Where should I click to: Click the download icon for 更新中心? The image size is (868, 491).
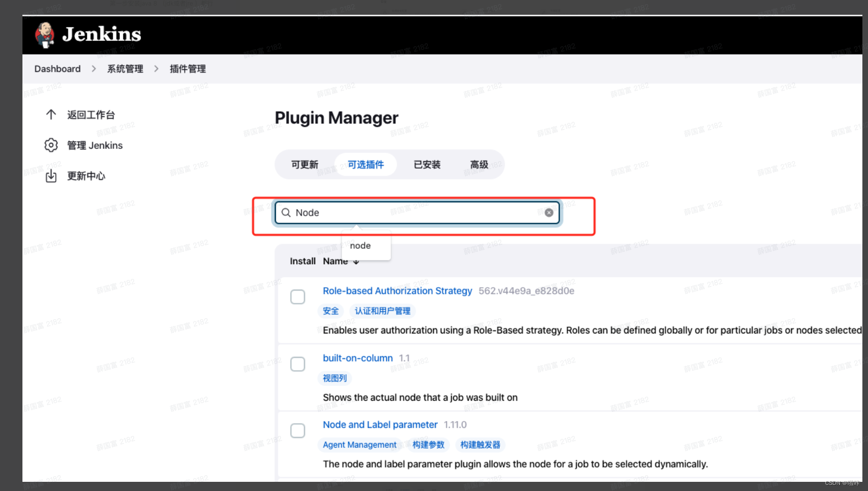tap(51, 176)
